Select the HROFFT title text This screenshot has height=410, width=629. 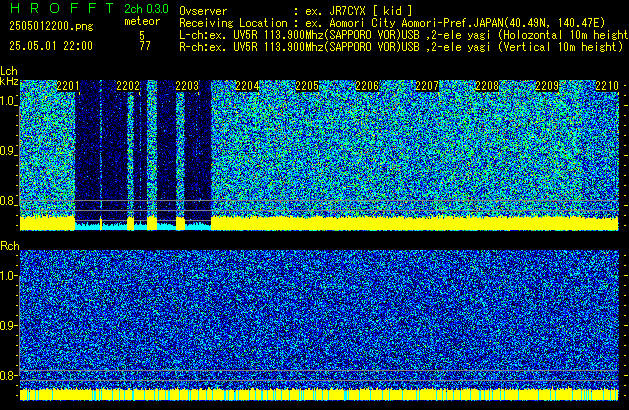tap(62, 8)
